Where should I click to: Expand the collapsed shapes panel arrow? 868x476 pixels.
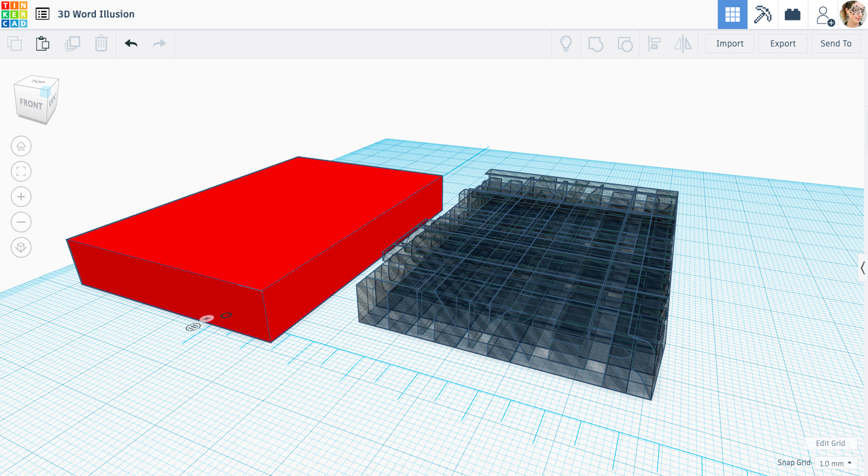tap(863, 267)
